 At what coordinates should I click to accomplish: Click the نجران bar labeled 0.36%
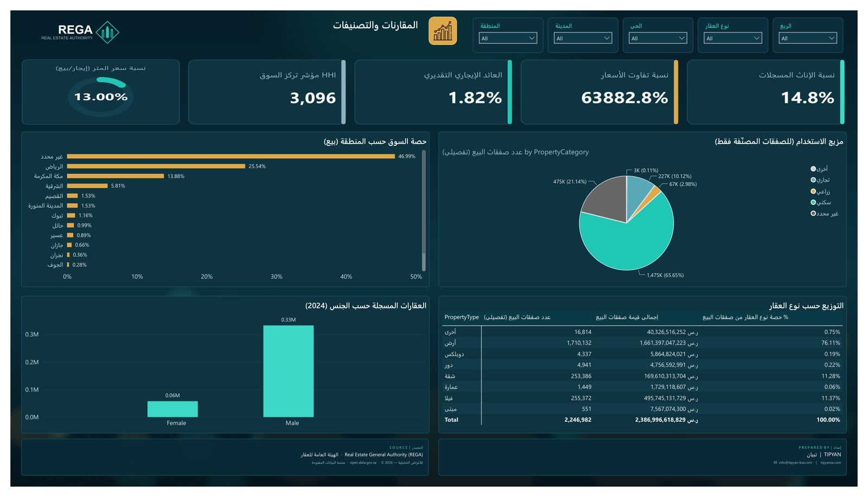pyautogui.click(x=68, y=255)
